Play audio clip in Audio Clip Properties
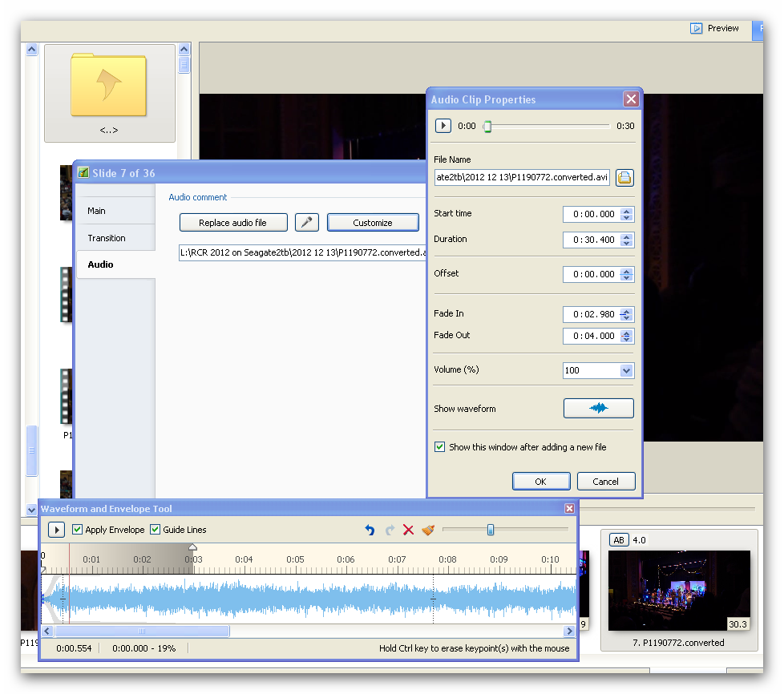 click(x=443, y=126)
